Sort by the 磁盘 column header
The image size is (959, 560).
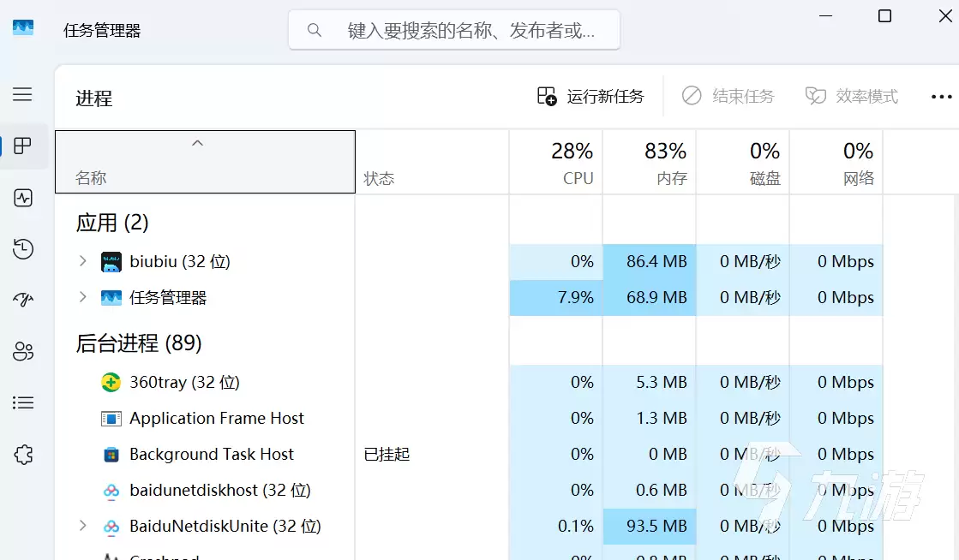tap(742, 162)
